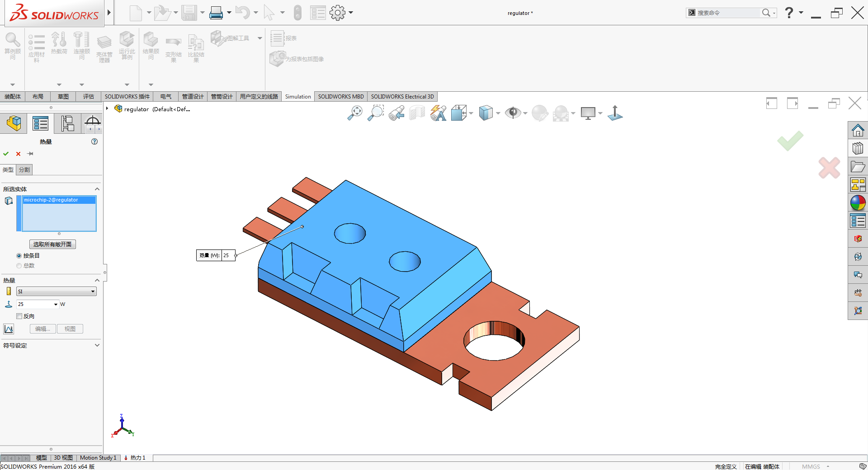868x470 pixels.
Task: Collapse the 热量 section
Action: pyautogui.click(x=97, y=280)
